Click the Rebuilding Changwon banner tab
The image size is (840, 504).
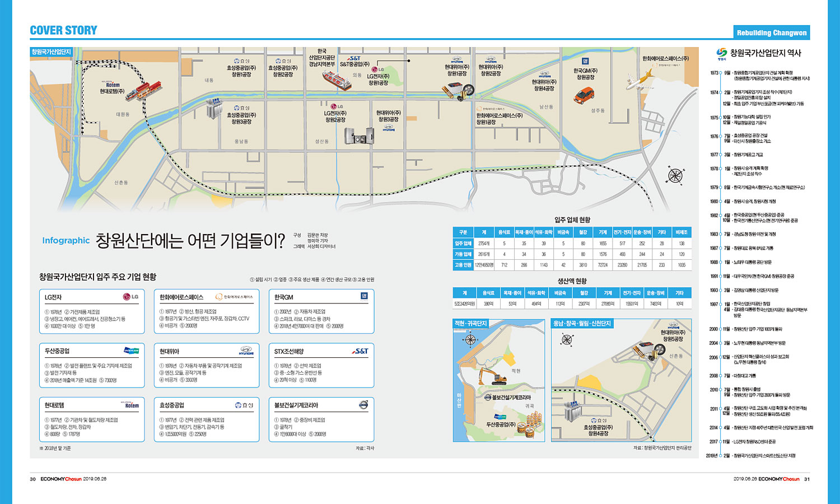(x=771, y=32)
